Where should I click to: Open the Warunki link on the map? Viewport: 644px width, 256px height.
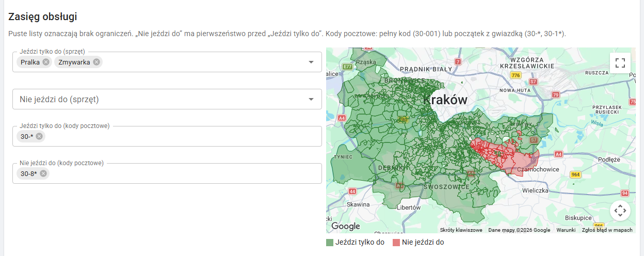click(x=566, y=230)
